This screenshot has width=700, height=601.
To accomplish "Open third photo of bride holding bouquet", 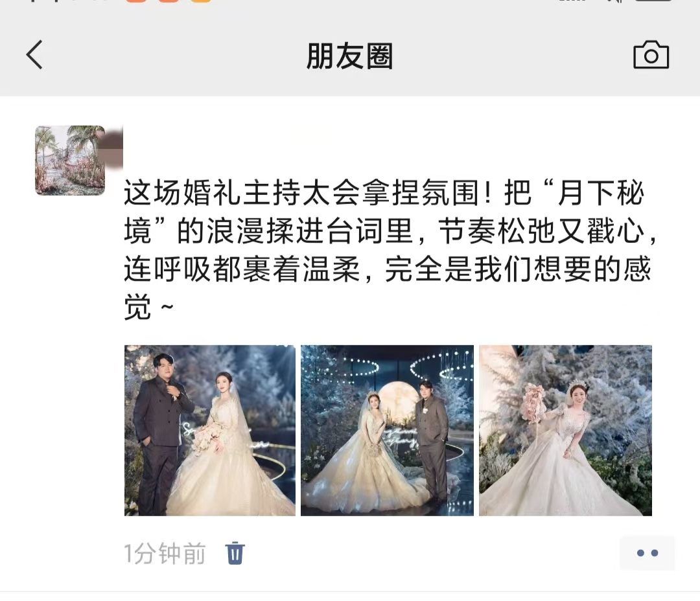I will point(566,431).
